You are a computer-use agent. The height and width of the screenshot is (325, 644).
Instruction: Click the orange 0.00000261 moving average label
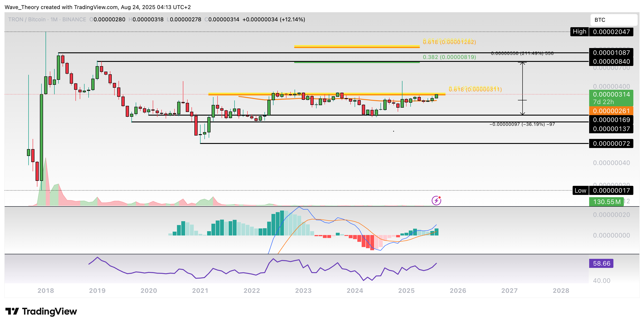coord(611,111)
